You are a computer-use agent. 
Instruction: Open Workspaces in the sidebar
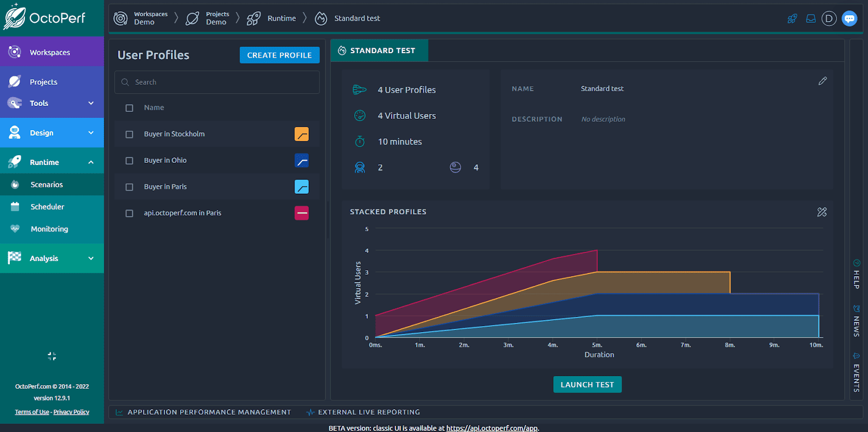coord(52,52)
